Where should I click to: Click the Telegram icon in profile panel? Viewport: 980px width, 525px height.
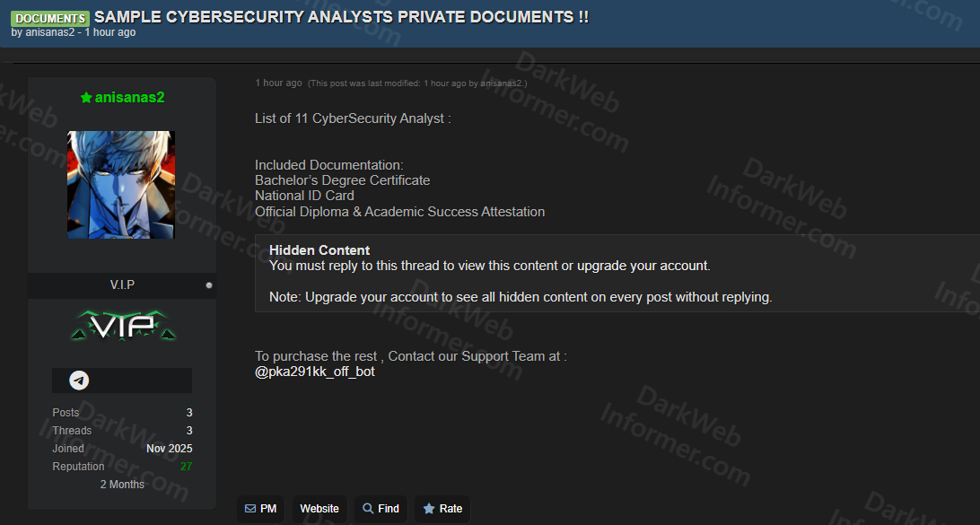pyautogui.click(x=79, y=381)
